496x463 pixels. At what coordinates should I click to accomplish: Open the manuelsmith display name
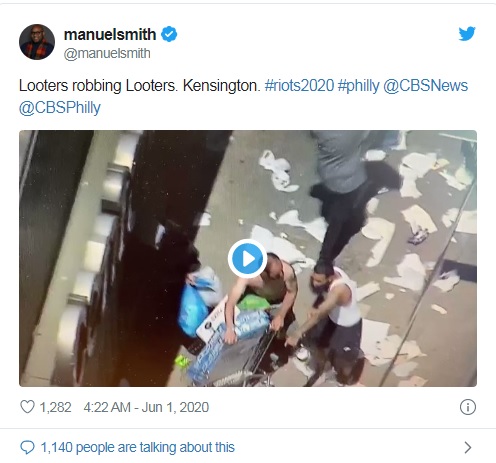110,34
